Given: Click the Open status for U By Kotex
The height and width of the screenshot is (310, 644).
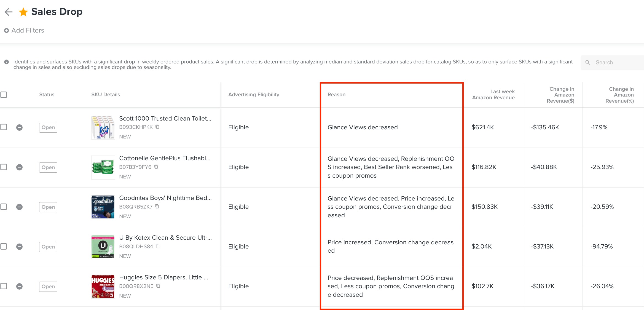Looking at the screenshot, I should [x=48, y=247].
